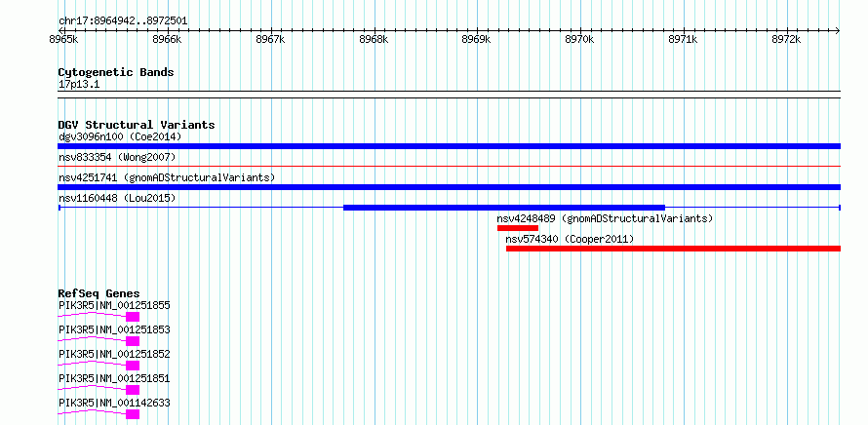Click the DGV Structural Variants track heading
Screen dimensions: 868x425
(x=137, y=125)
